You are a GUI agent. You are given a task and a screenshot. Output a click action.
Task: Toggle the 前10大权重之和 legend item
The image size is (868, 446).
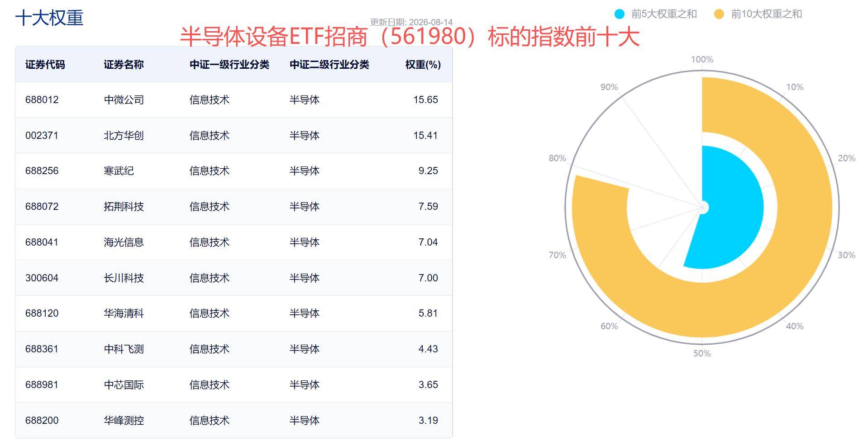758,14
